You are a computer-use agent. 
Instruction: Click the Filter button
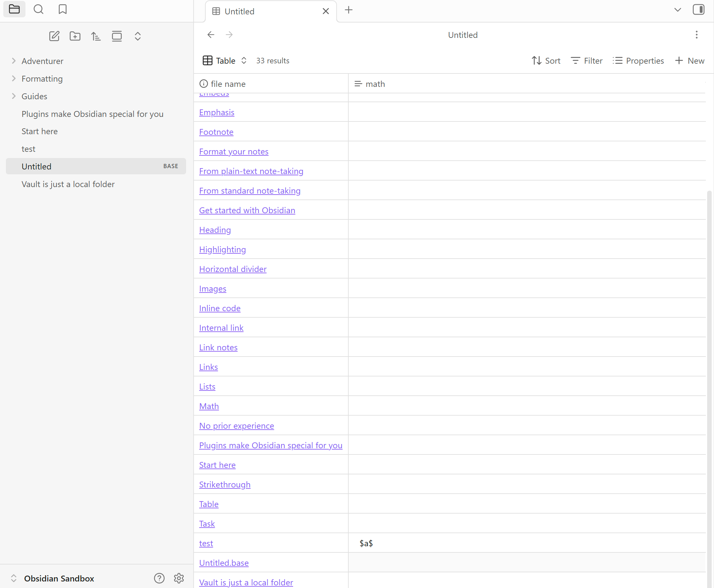coord(586,61)
